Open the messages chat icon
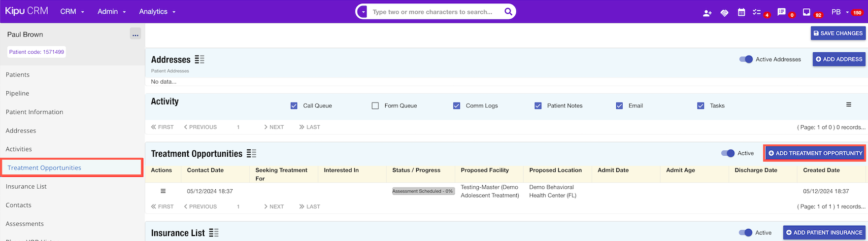 [781, 12]
